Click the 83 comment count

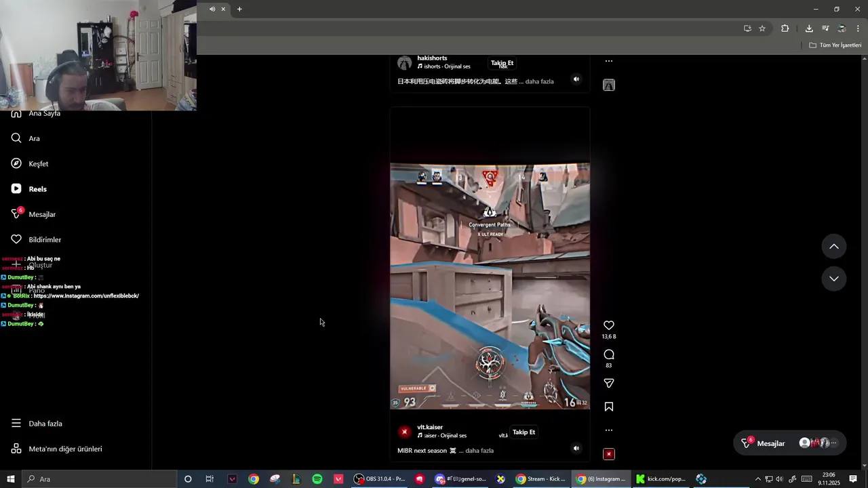click(x=609, y=366)
